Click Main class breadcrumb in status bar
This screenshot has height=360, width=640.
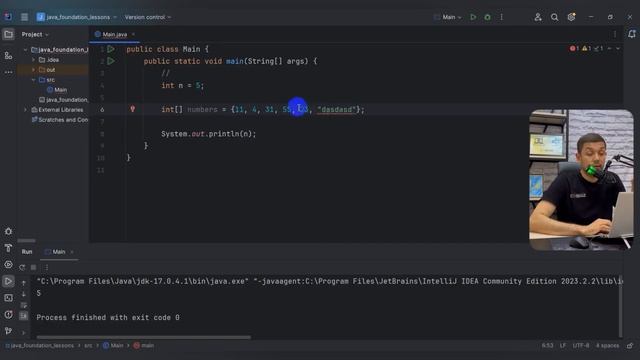(x=113, y=346)
